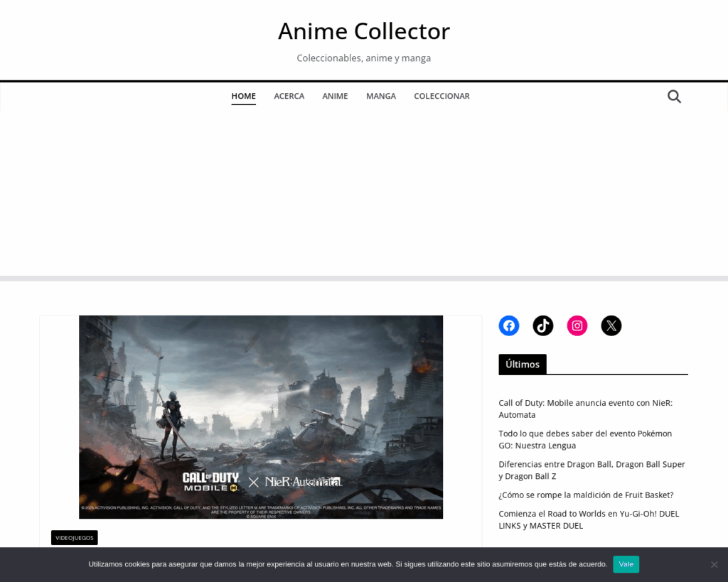Click the Call of Duty featured image
Screen dimensions: 728x582
coord(260,416)
